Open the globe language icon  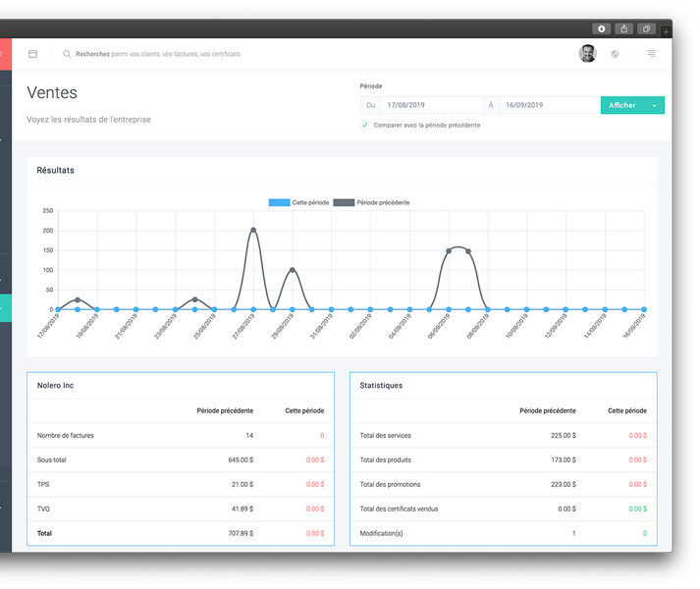pos(615,54)
